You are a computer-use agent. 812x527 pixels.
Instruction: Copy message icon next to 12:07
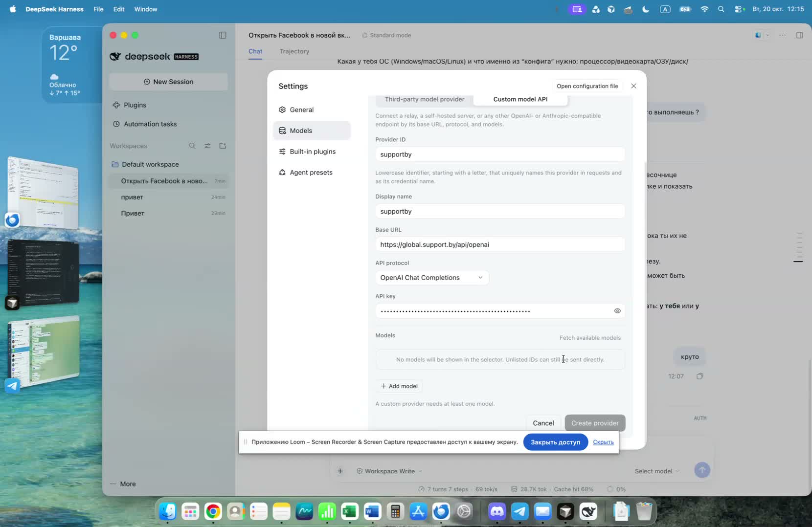(699, 376)
